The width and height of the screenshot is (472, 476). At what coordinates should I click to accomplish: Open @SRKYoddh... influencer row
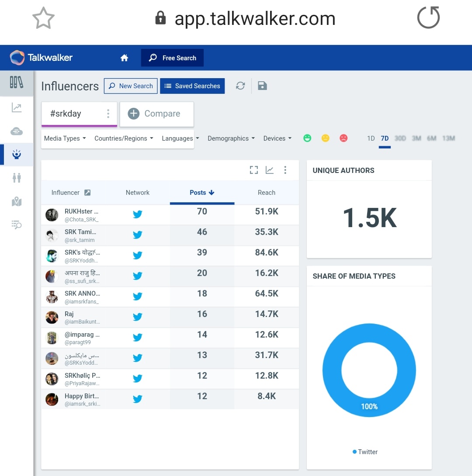[170, 256]
